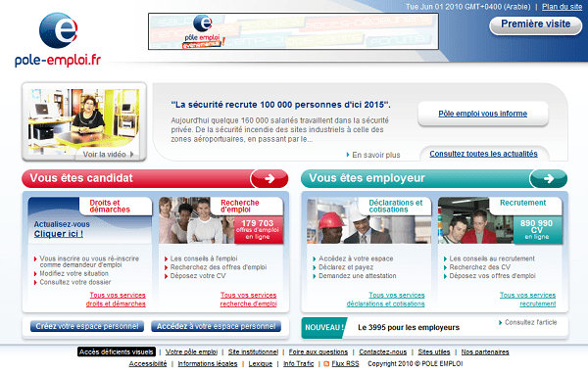Click the red candidat arrow icon
Image resolution: width=588 pixels, height=374 pixels.
tap(269, 178)
